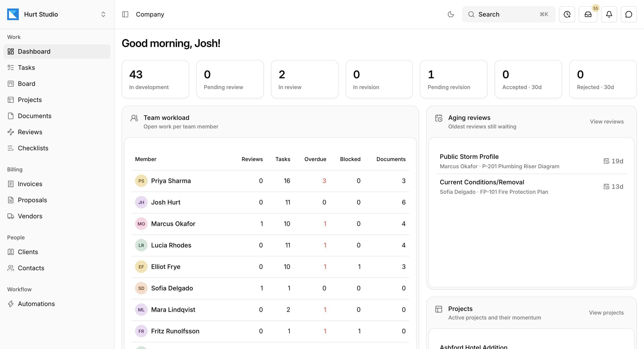The image size is (644, 349).
Task: Click the Automations lightning icon
Action: 11,304
